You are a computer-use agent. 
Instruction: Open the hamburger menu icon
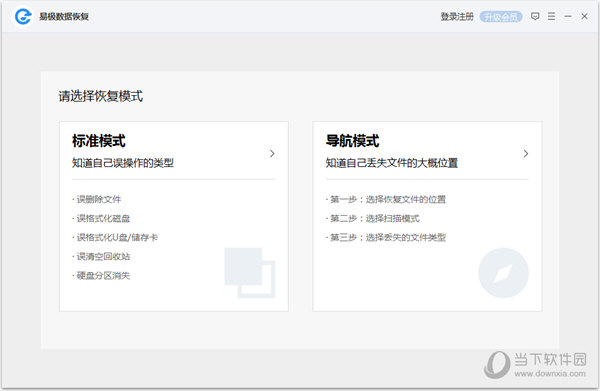pyautogui.click(x=551, y=16)
